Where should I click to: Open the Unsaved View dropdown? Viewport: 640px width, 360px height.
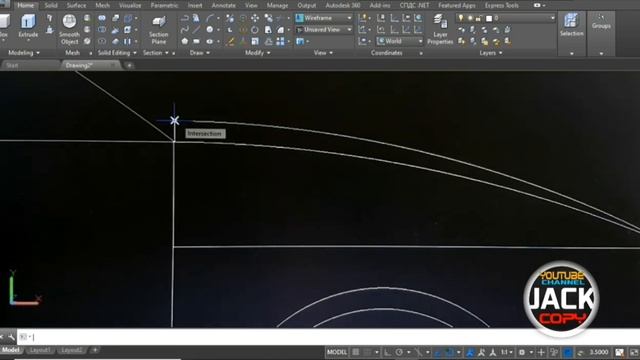[x=324, y=30]
